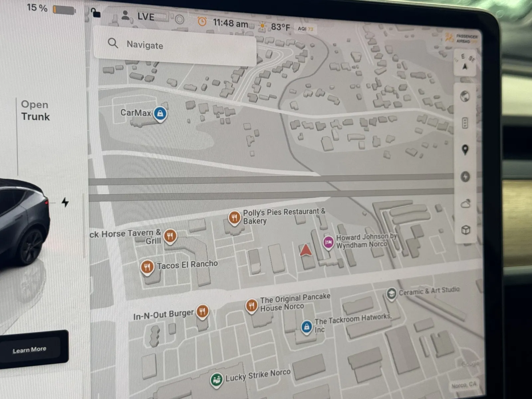Select In-N-Out Burger pin
The height and width of the screenshot is (399, 532).
(202, 312)
